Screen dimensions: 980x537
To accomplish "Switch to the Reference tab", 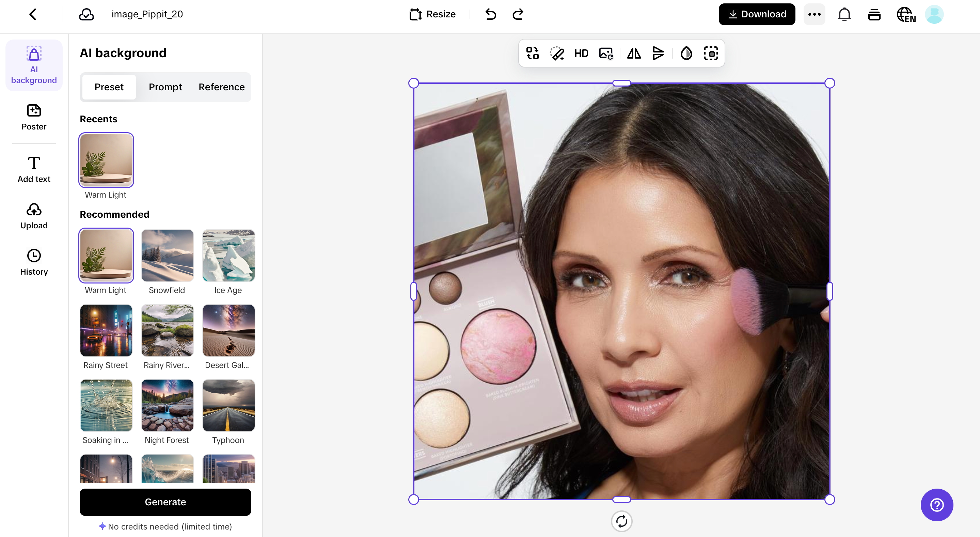I will coord(221,87).
